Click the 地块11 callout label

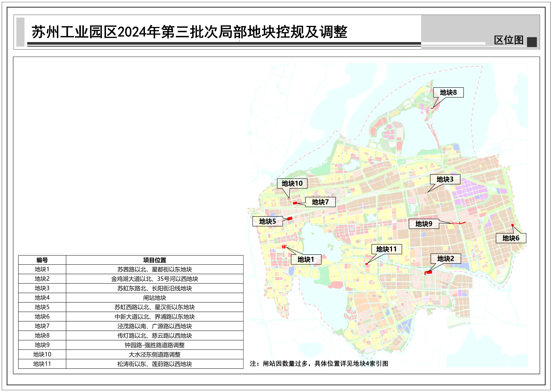coord(386,249)
